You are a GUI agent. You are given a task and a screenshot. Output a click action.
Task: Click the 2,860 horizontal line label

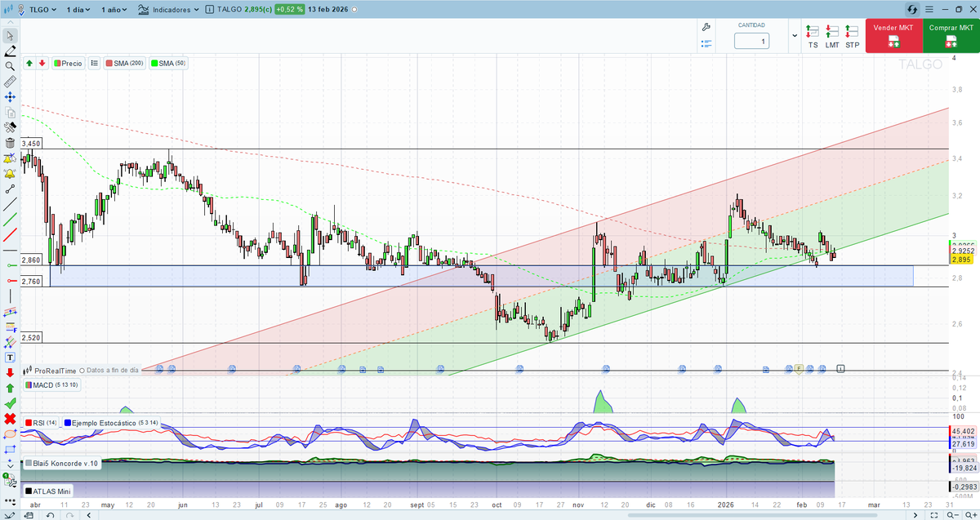pos(31,260)
